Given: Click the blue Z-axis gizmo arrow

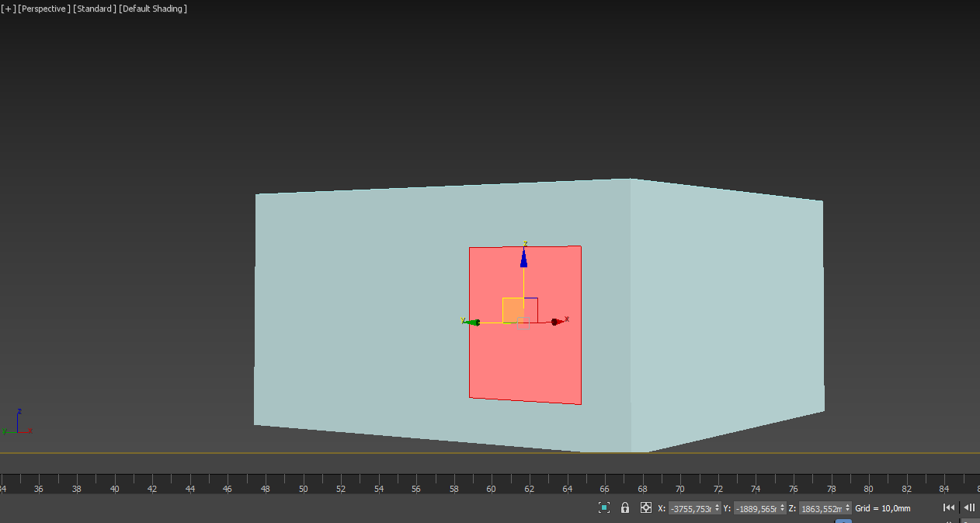Looking at the screenshot, I should click(x=524, y=257).
